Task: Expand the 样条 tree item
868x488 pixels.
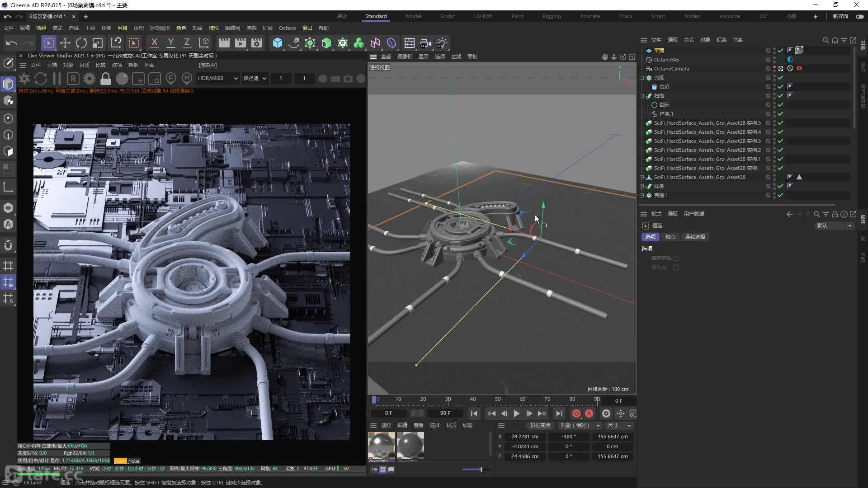Action: [642, 186]
